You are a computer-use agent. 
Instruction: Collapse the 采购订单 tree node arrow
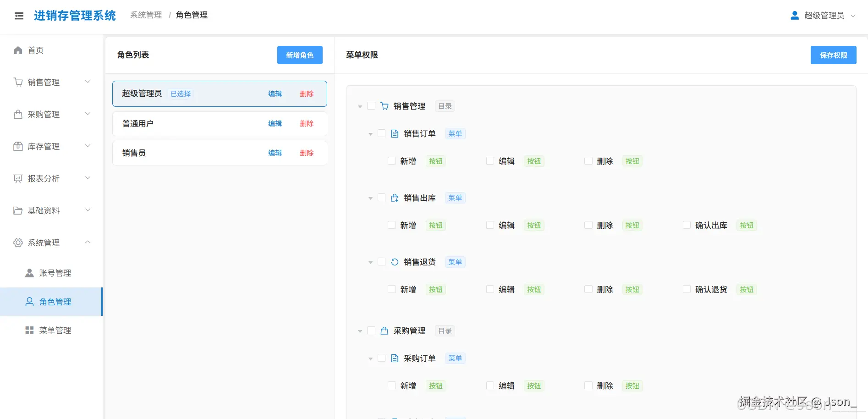[370, 359]
